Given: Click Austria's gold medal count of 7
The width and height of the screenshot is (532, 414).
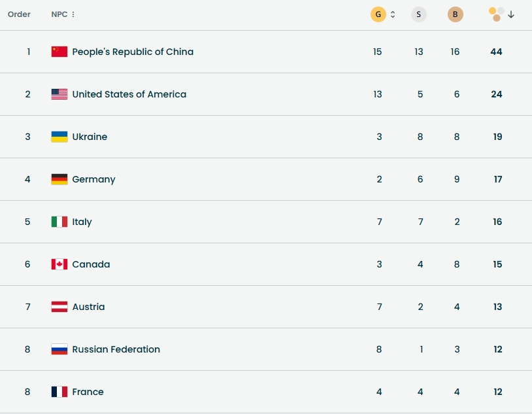Looking at the screenshot, I should tap(379, 306).
